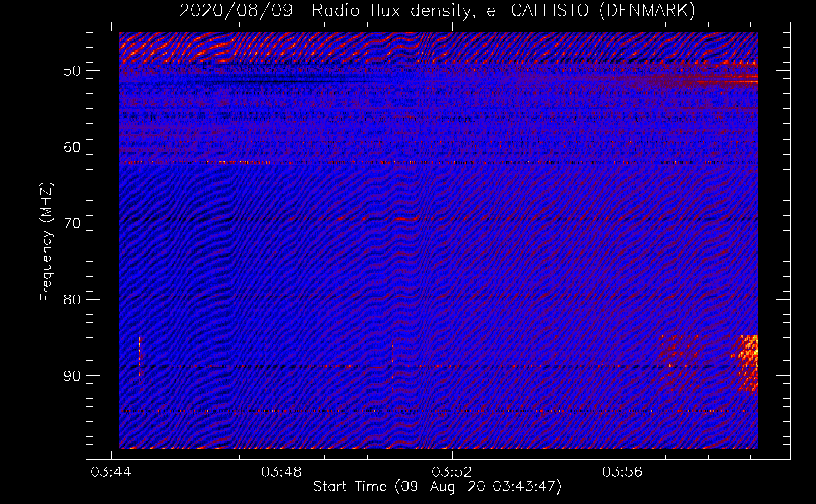The height and width of the screenshot is (504, 816).
Task: Click the 'Start Time (09-Aug-20 03:43:47)' axis label
Action: click(x=437, y=487)
